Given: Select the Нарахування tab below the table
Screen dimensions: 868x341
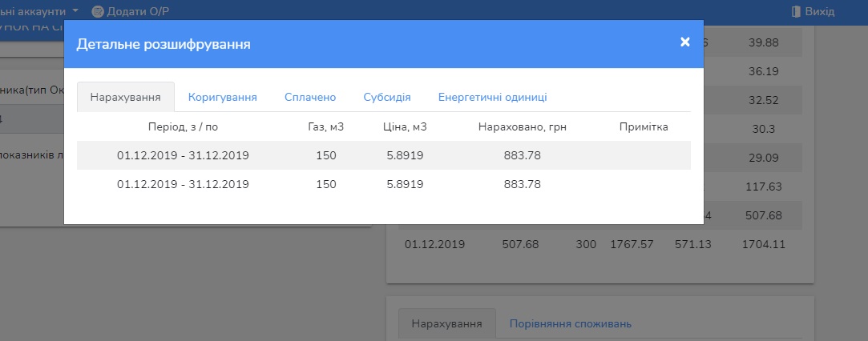Looking at the screenshot, I should 446,323.
